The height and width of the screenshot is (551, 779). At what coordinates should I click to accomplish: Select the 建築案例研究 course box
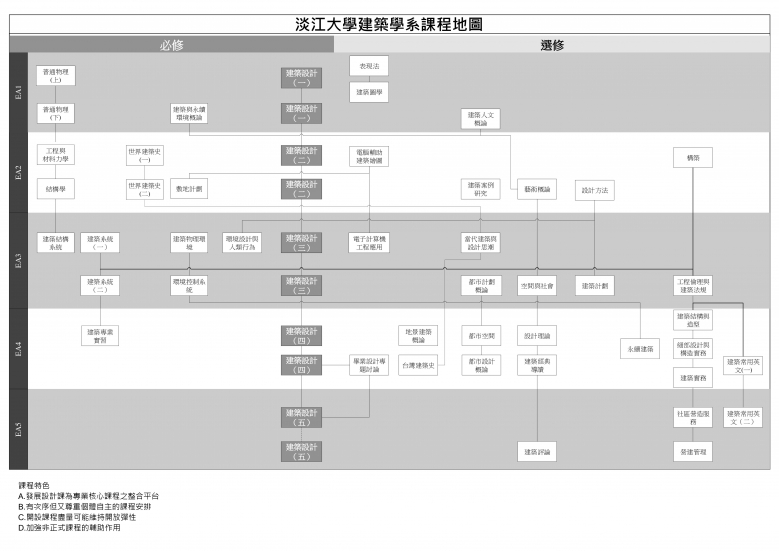point(480,189)
